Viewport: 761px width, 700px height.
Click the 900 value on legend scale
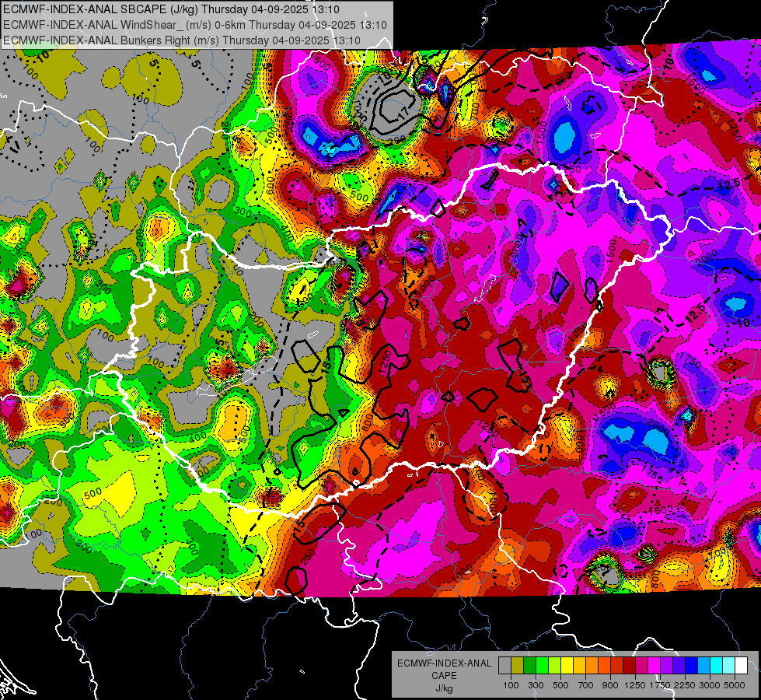tap(610, 685)
